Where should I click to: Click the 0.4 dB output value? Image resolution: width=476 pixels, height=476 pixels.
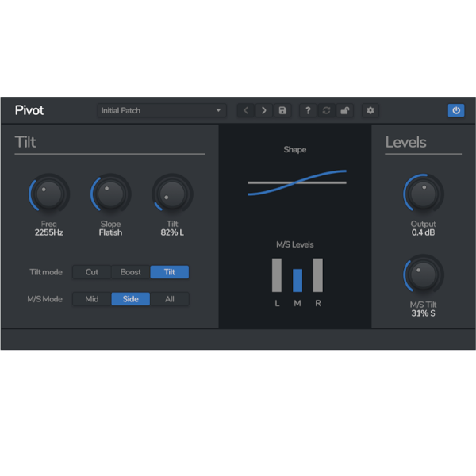coord(423,232)
